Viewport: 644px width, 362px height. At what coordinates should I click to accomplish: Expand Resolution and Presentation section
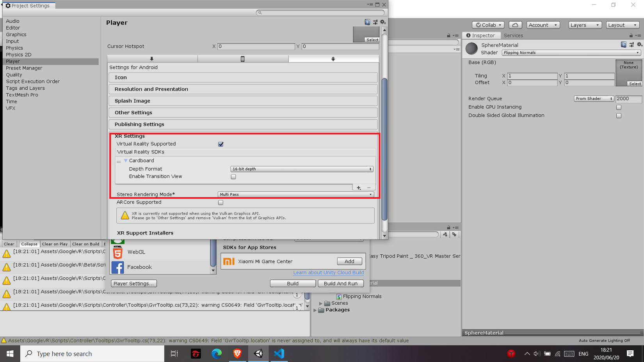pos(243,89)
